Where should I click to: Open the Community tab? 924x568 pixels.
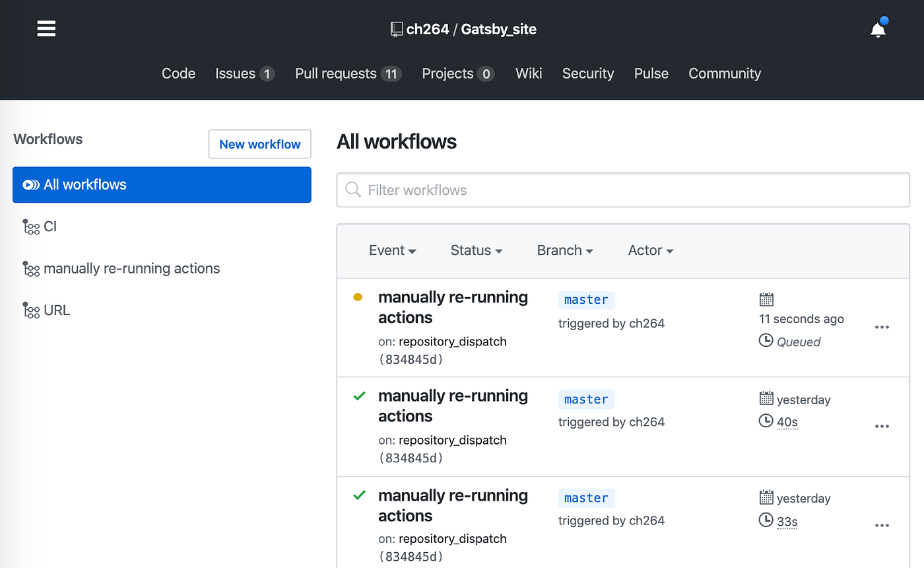pyautogui.click(x=725, y=74)
